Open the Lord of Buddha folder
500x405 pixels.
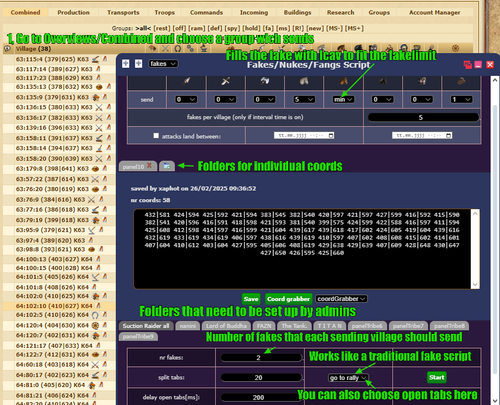[226, 326]
